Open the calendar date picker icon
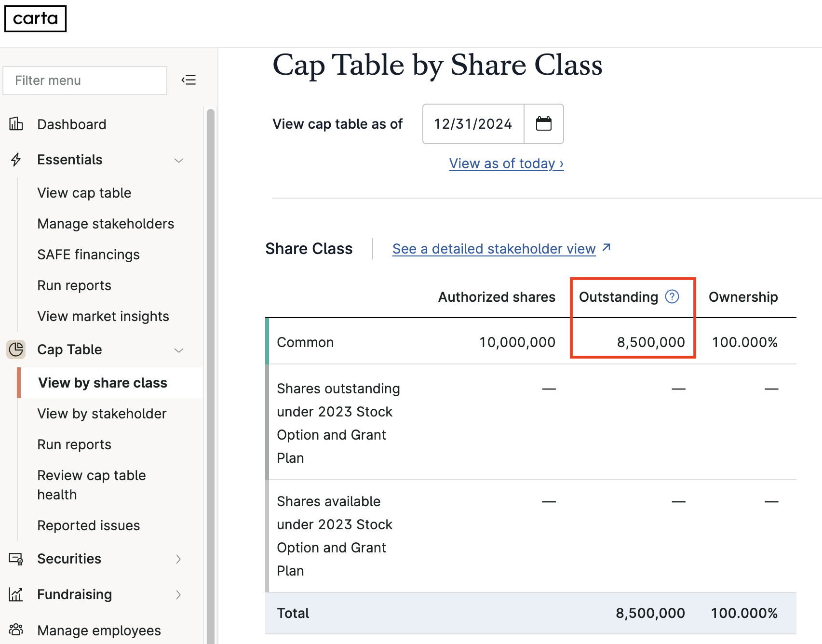 544,124
